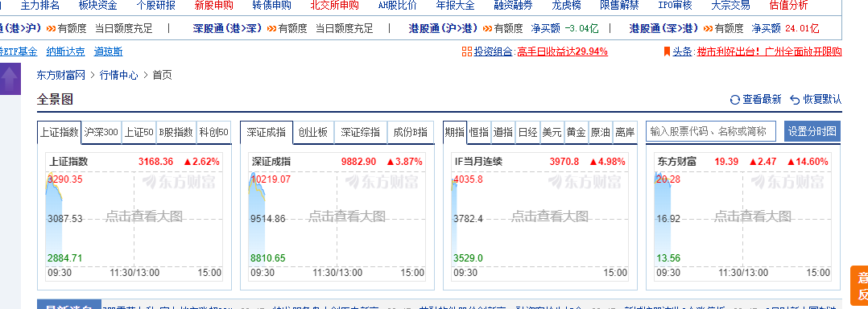868x309 pixels.
Task: Focus the stock code search input field
Action: coord(711,131)
